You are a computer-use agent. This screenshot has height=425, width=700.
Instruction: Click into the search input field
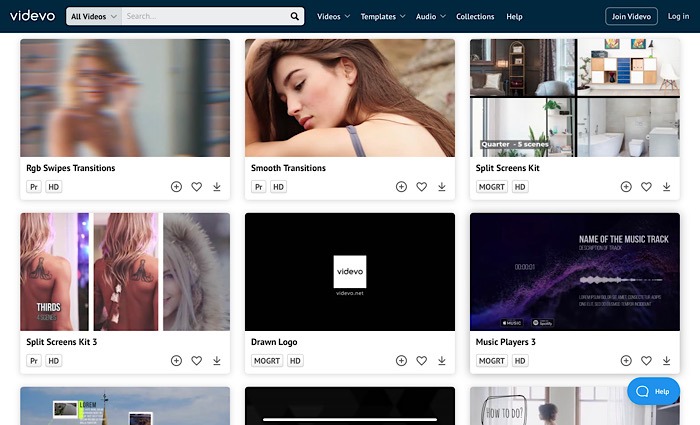pos(205,17)
